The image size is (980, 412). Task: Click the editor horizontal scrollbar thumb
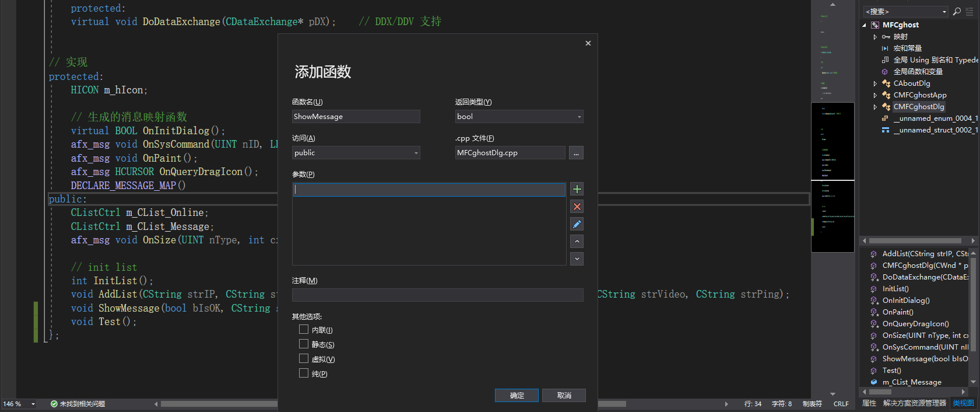point(394,404)
